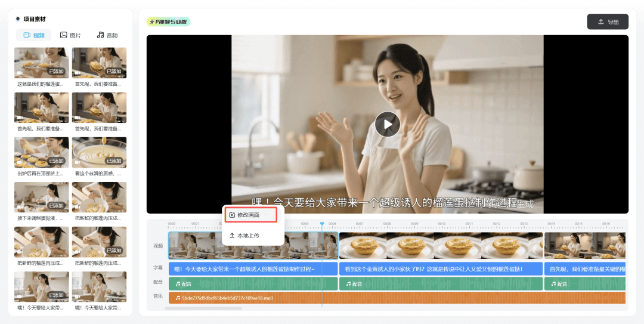Click the 项目素材 panel header icon

(18, 18)
